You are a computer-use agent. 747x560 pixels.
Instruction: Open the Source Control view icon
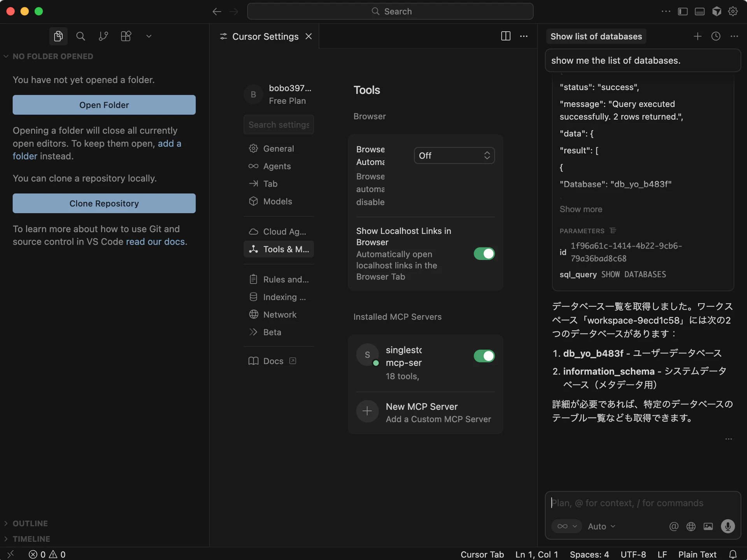[103, 36]
